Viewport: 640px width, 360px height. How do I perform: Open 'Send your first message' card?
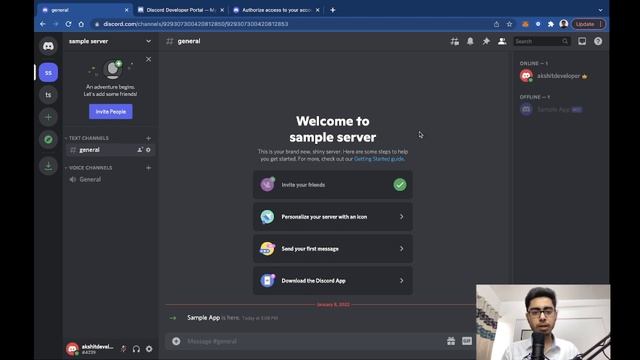coord(333,249)
